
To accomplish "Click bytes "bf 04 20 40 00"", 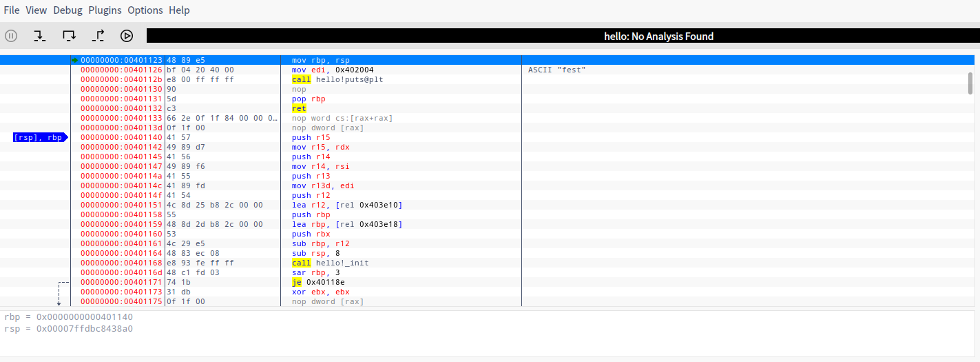I will pos(200,70).
